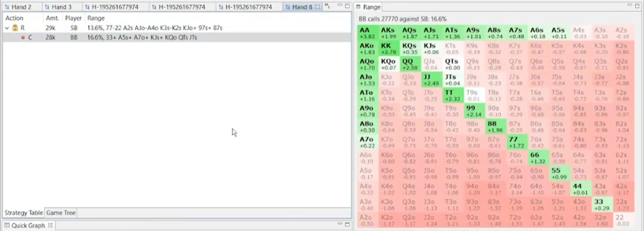Click the K2s hand cell
Screen dimensions: 644x231
[x=624, y=49]
